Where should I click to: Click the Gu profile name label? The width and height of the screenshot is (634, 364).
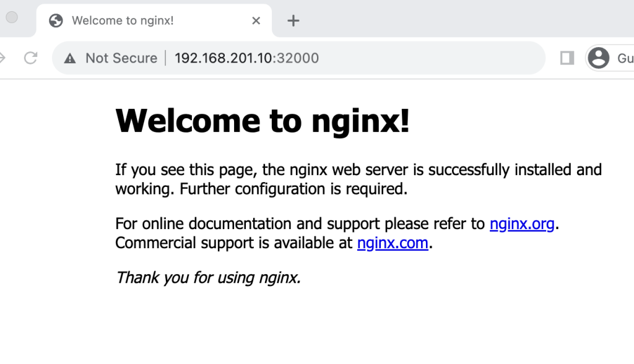pos(625,58)
